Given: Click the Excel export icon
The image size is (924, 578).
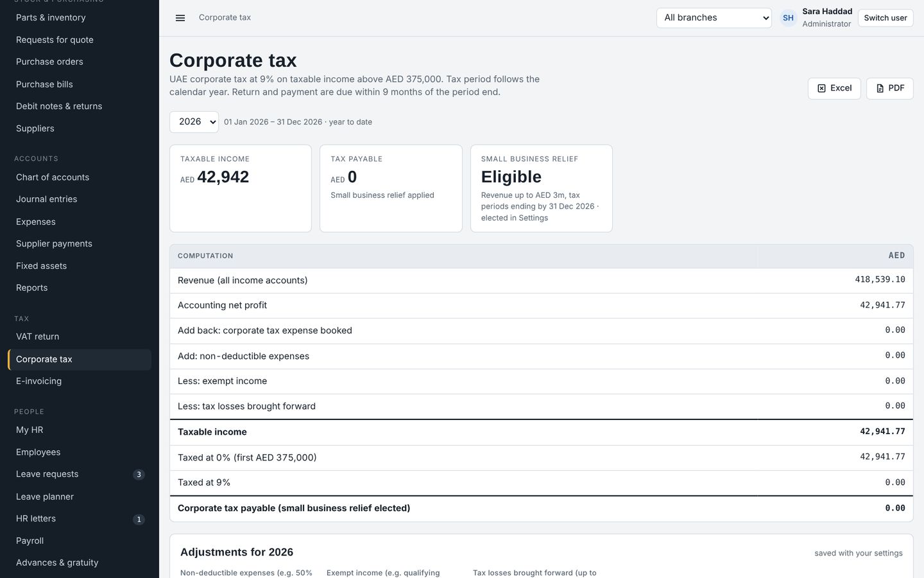Looking at the screenshot, I should tap(821, 88).
